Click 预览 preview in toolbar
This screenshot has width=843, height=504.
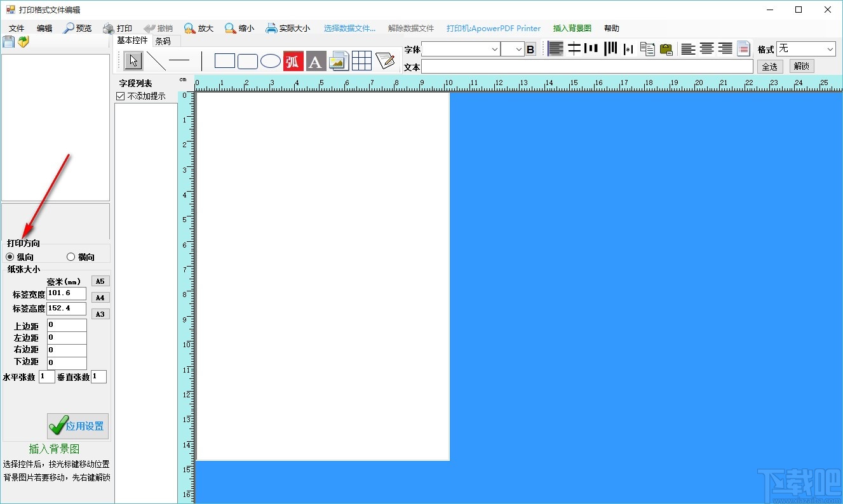pyautogui.click(x=78, y=29)
